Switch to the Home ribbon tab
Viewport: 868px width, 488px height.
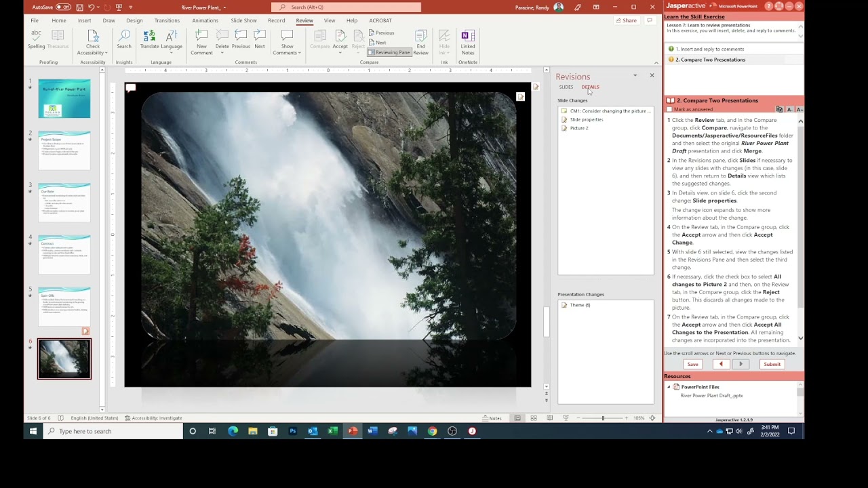[x=59, y=20]
